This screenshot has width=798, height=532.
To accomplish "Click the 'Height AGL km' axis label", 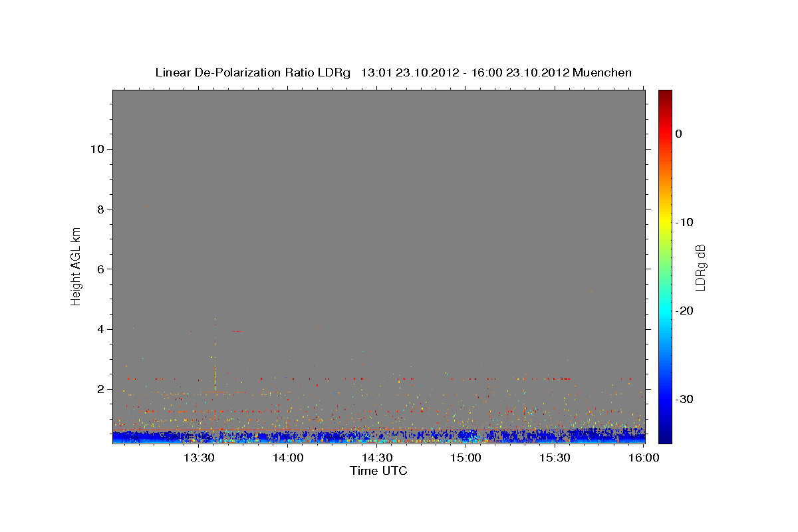I will [76, 265].
